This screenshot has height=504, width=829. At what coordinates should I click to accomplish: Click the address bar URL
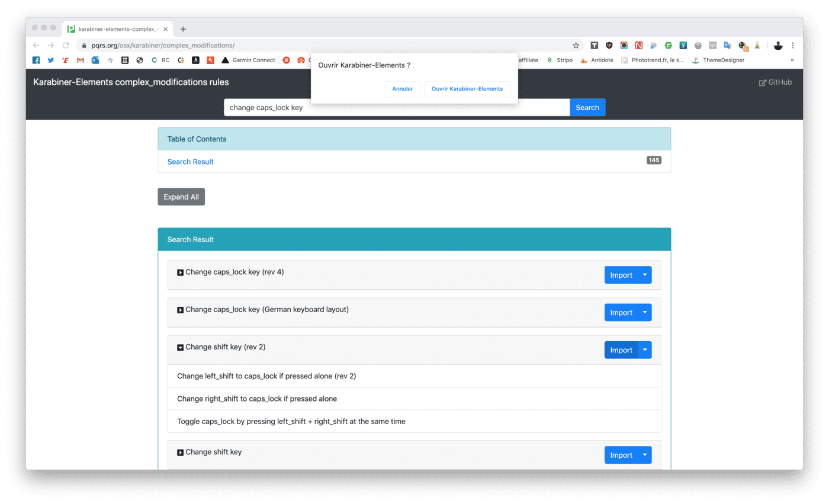click(163, 45)
